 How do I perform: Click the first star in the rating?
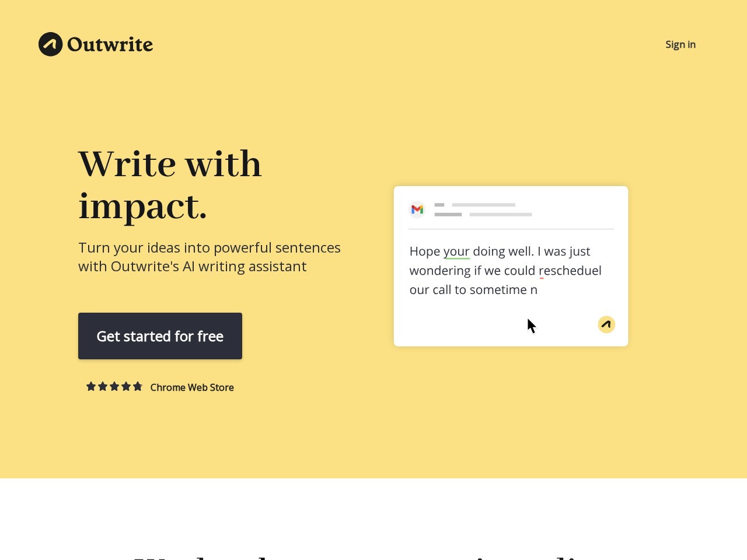pyautogui.click(x=91, y=386)
